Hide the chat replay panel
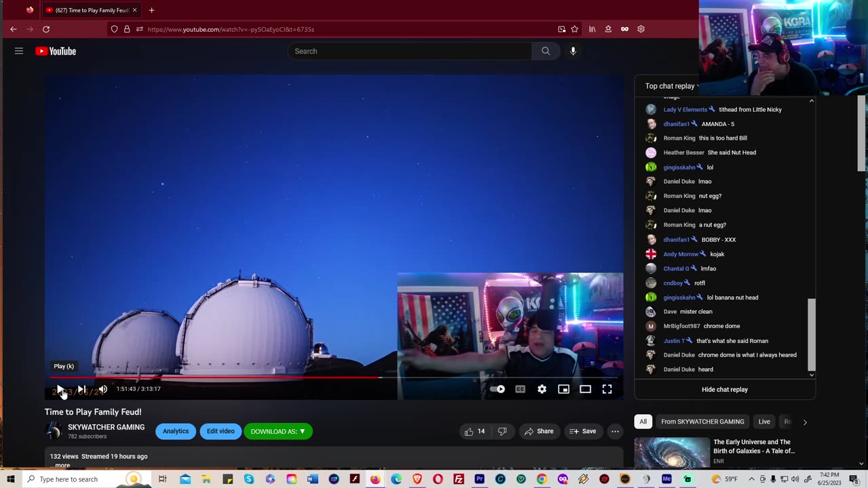Image resolution: width=868 pixels, height=488 pixels. coord(725,390)
